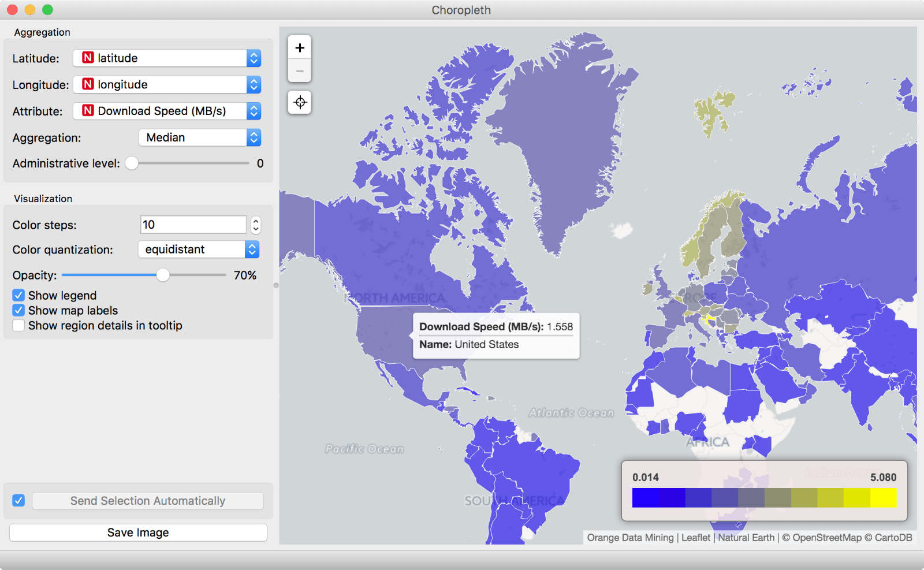Click the Send Selection Automatically button
This screenshot has height=570, width=924.
tap(148, 501)
